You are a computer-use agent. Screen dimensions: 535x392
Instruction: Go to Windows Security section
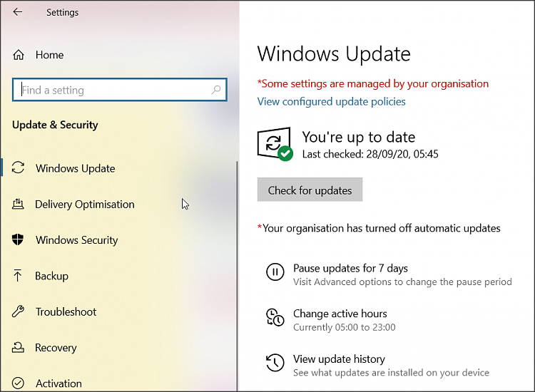pyautogui.click(x=77, y=240)
